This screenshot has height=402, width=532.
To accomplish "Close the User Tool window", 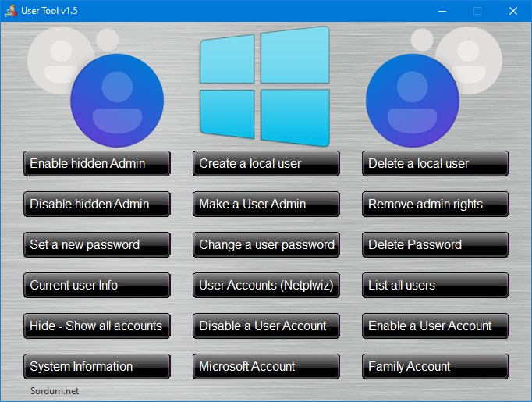I will [x=513, y=11].
